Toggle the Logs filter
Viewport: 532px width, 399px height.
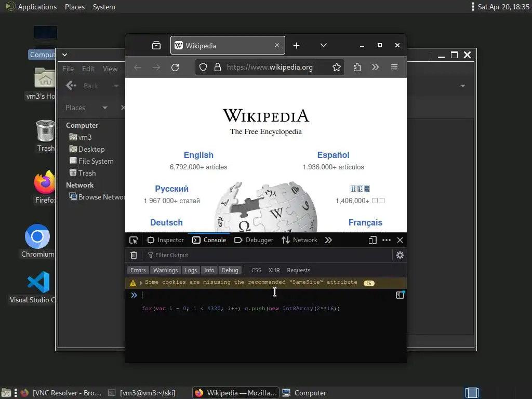click(191, 270)
